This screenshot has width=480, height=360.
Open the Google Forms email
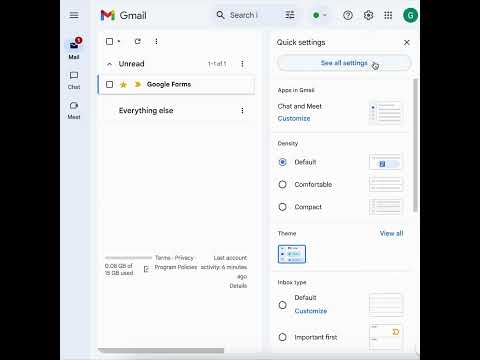[x=177, y=84]
